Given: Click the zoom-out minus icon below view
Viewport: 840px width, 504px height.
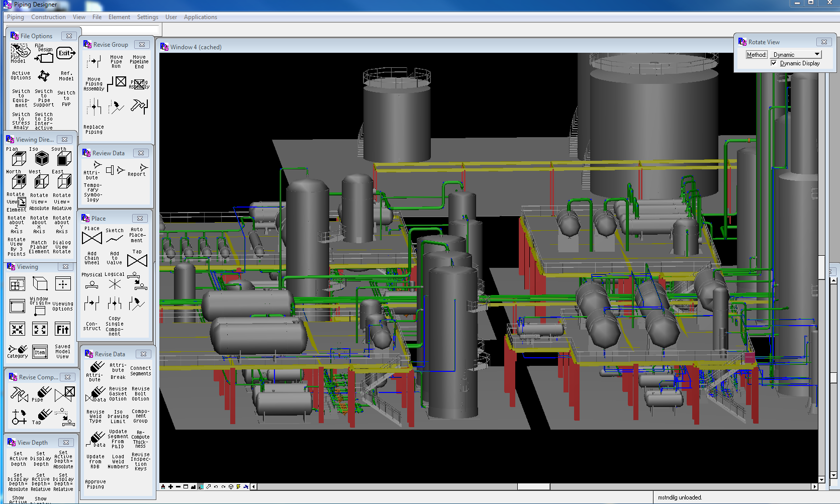Looking at the screenshot, I should coord(178,486).
